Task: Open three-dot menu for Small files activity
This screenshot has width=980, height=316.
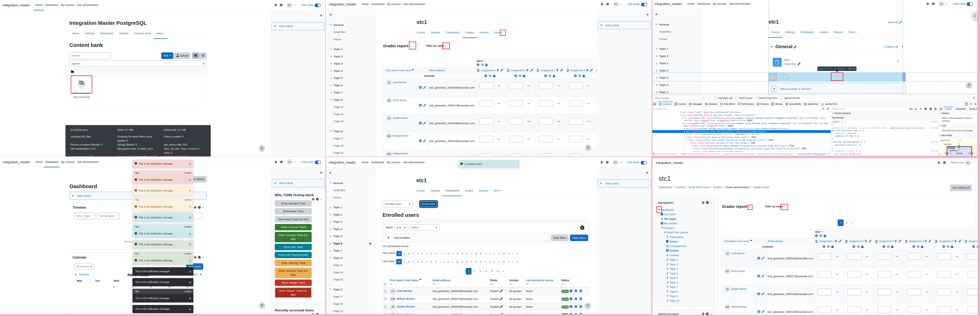Action: pos(898,61)
